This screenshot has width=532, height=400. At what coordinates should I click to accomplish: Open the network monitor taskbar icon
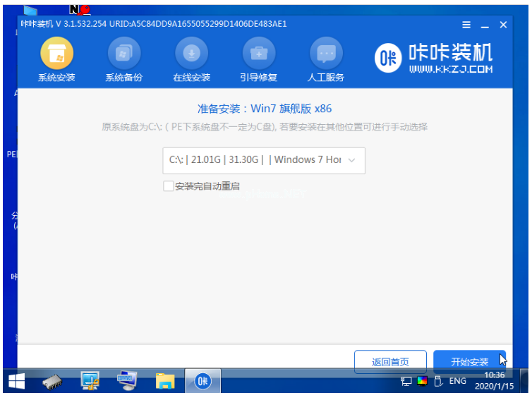point(90,382)
